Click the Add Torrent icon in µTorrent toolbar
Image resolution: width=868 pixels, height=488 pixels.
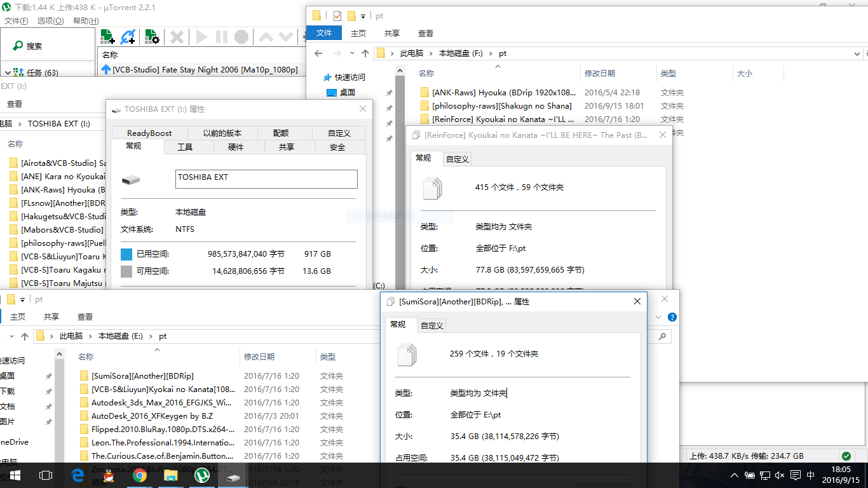click(107, 37)
